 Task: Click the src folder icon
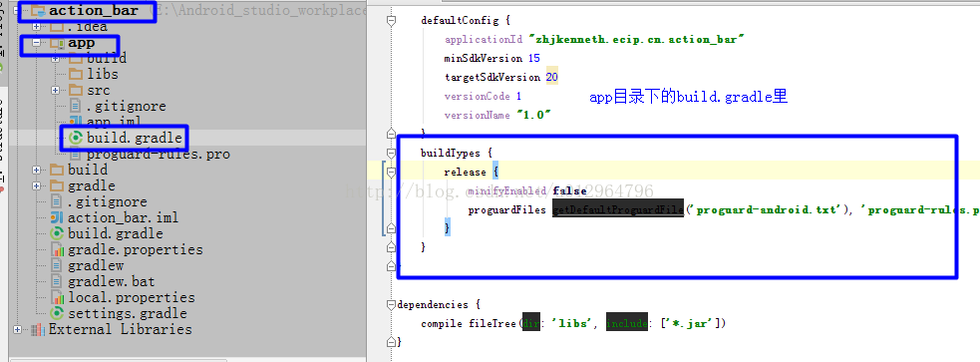point(76,91)
